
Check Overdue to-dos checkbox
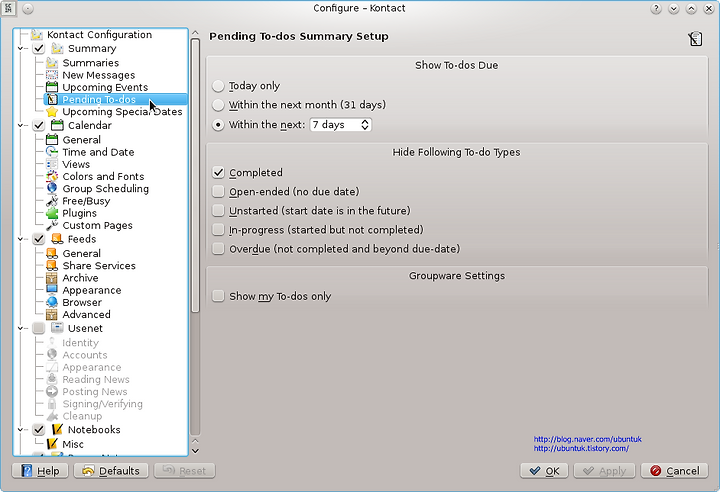tap(218, 249)
